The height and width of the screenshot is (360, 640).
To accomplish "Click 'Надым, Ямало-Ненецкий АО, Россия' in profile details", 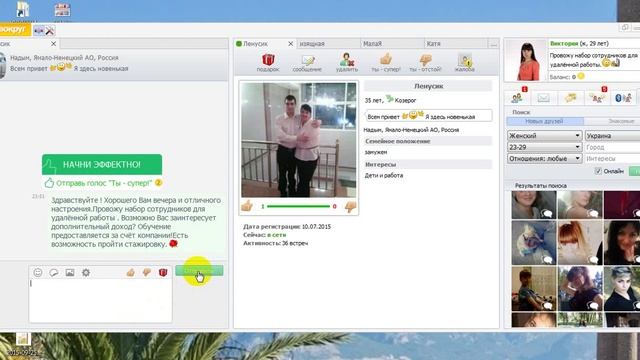I will click(411, 130).
